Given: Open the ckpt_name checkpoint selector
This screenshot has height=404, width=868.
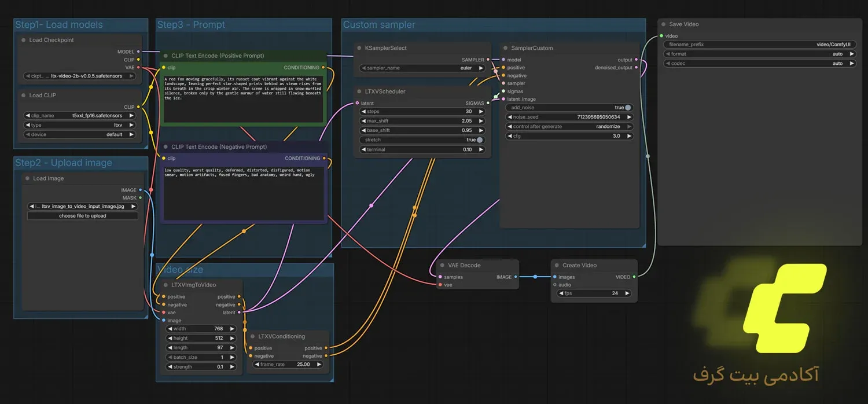Looking at the screenshot, I should [79, 76].
